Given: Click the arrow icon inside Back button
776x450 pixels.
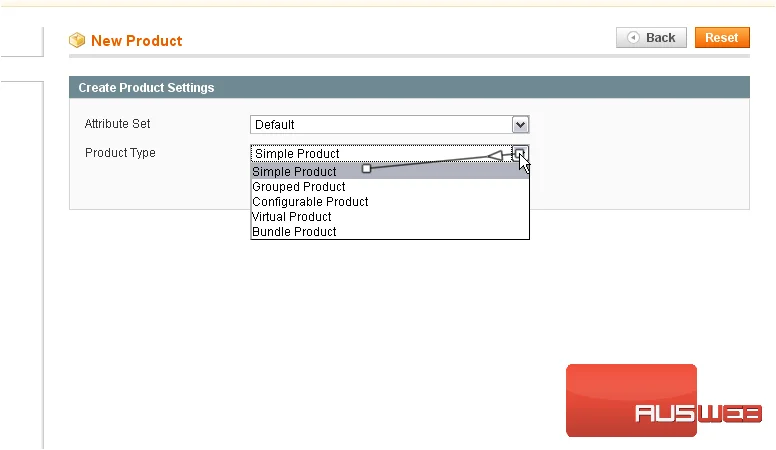Looking at the screenshot, I should tap(633, 38).
